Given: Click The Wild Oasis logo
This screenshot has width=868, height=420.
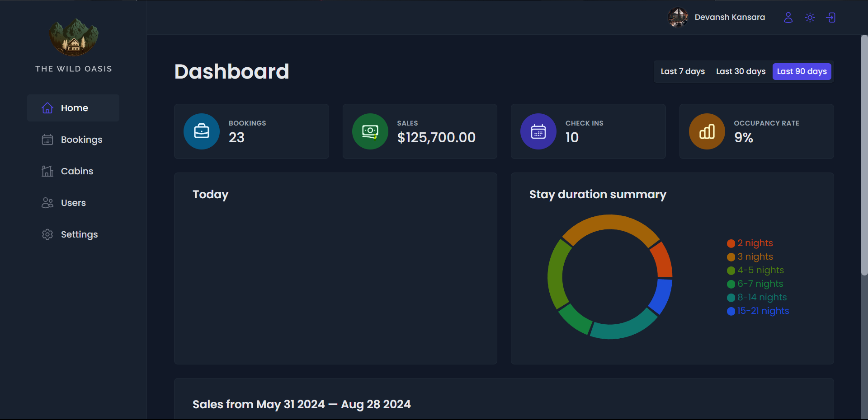Looking at the screenshot, I should click(x=74, y=37).
